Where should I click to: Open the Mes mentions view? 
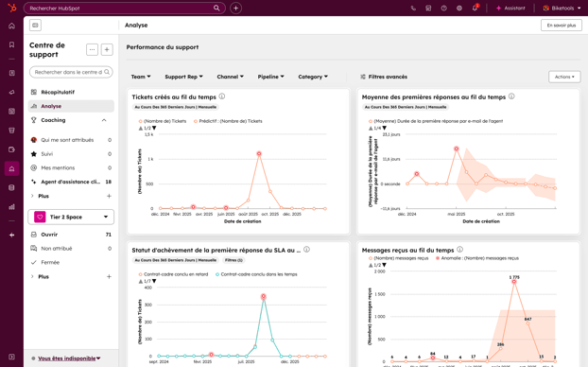click(x=71, y=167)
